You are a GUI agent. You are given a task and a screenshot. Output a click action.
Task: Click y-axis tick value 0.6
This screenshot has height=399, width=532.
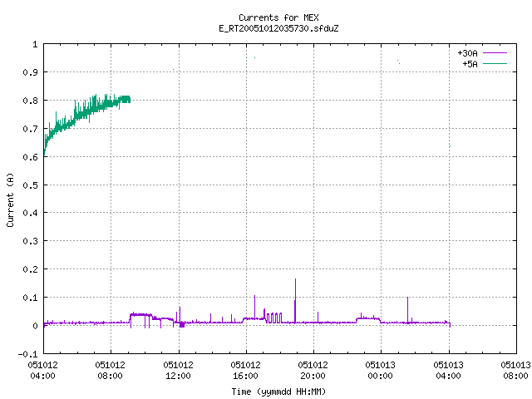(x=30, y=157)
